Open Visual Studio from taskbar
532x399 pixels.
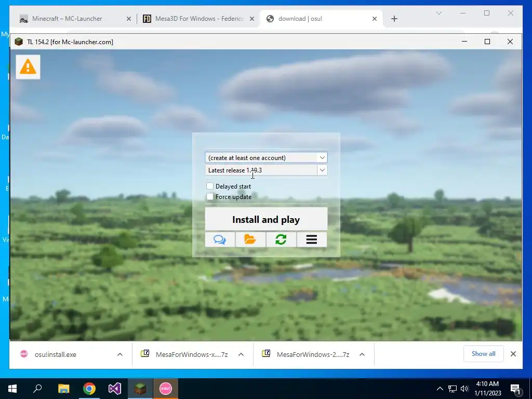click(115, 389)
